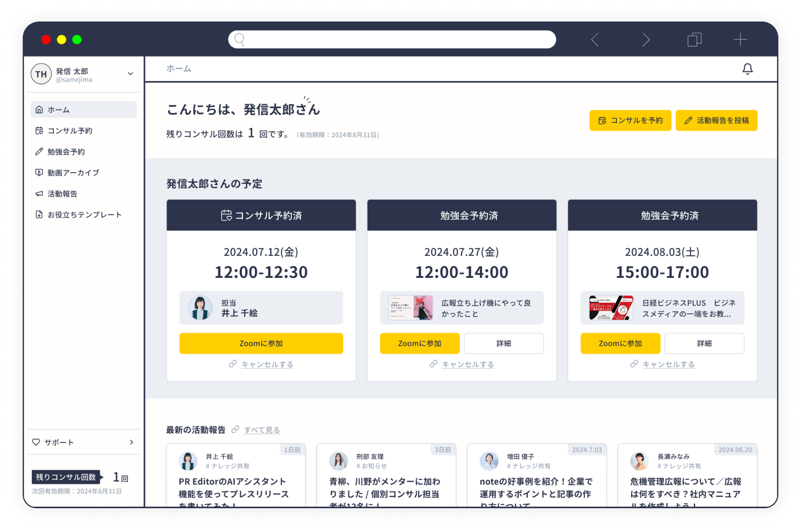Click the calendar icon beside コンサル予約 in sidebar
Viewport: 801px width, 532px height.
tap(39, 131)
